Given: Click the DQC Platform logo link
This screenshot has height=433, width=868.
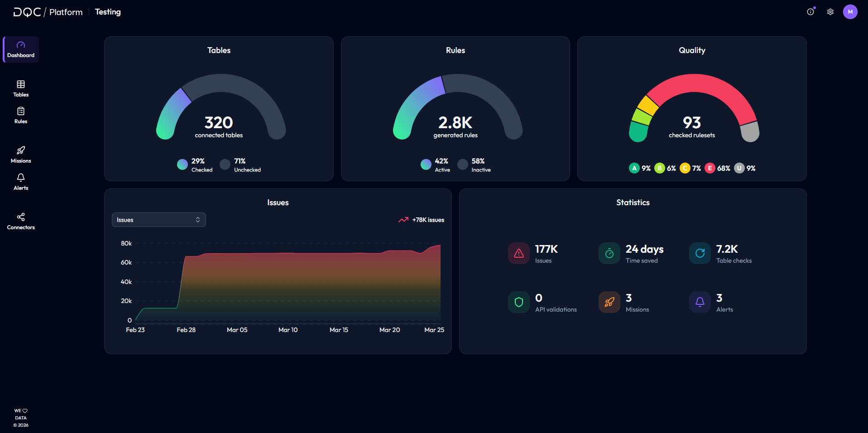Looking at the screenshot, I should coord(48,12).
